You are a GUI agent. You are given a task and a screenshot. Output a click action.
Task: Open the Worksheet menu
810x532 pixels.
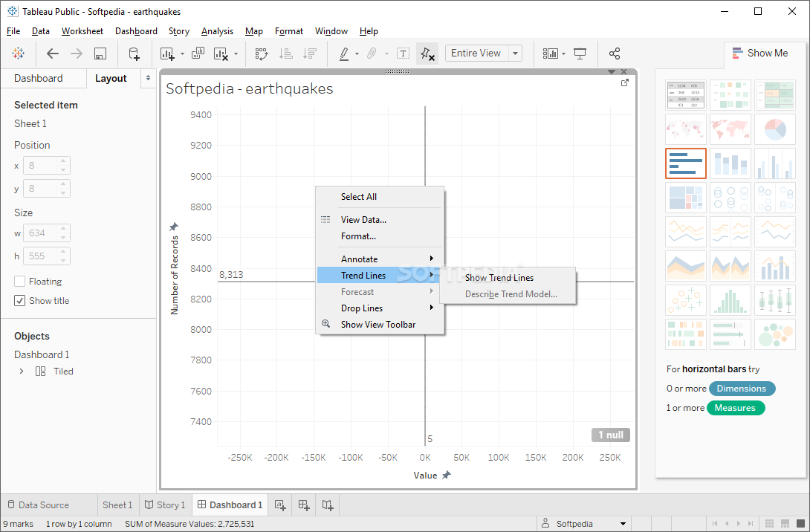pyautogui.click(x=82, y=31)
